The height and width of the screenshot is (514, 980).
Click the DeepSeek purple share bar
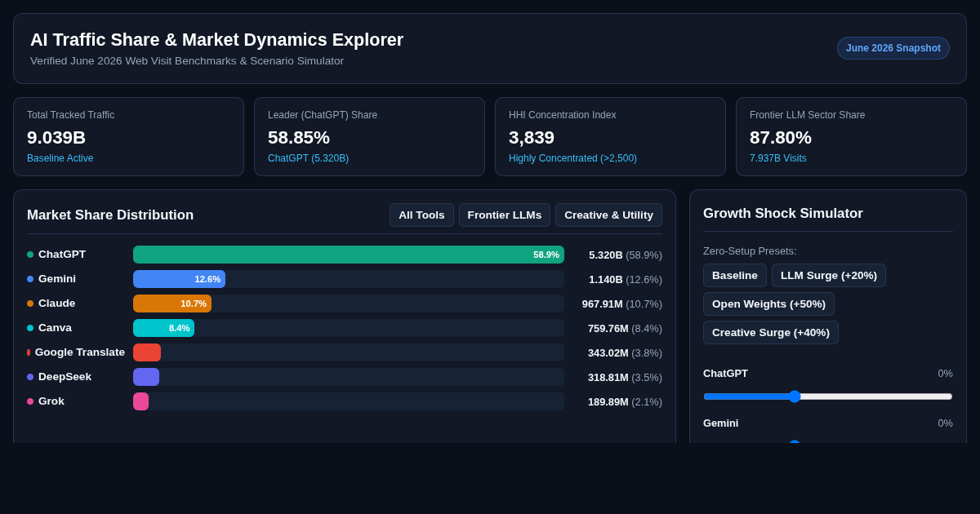146,377
